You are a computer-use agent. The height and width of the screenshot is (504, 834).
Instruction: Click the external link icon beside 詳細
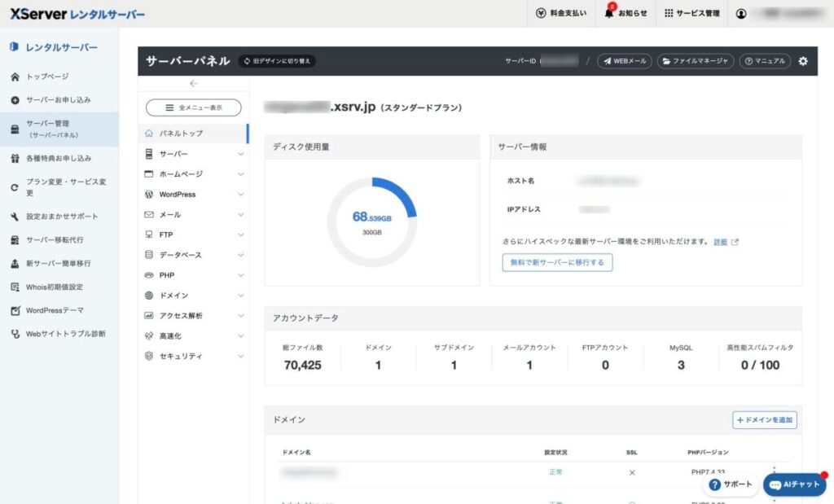point(735,242)
